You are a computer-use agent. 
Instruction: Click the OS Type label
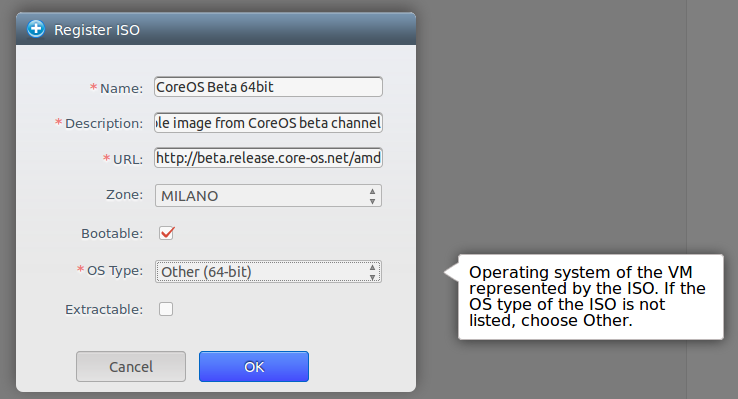pyautogui.click(x=115, y=271)
